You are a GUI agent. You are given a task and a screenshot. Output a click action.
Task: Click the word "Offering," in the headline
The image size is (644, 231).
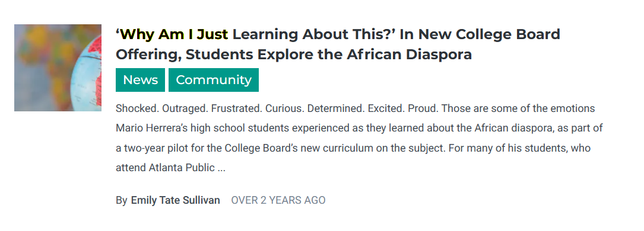click(x=148, y=54)
